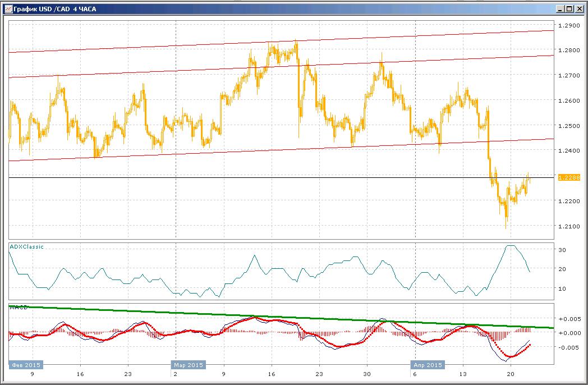Click the date 20 on time axis
Viewport: 588px width, 385px height.
[510, 374]
